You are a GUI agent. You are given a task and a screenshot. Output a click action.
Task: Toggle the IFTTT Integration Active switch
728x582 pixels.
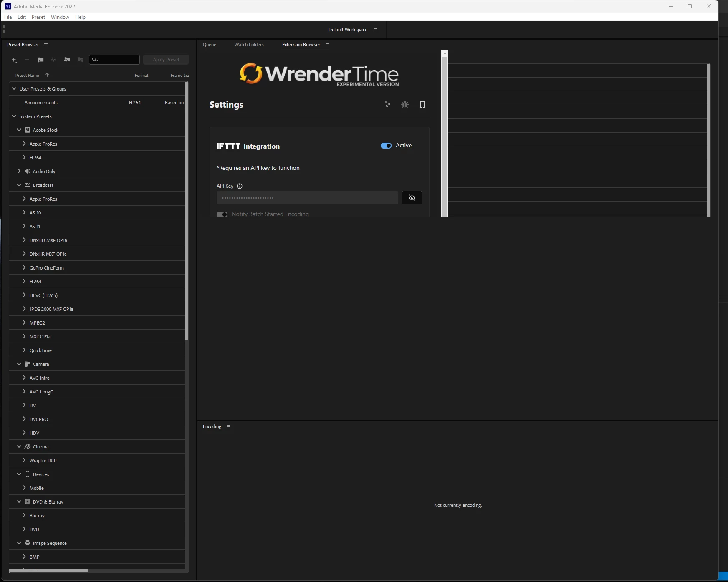[x=386, y=146]
